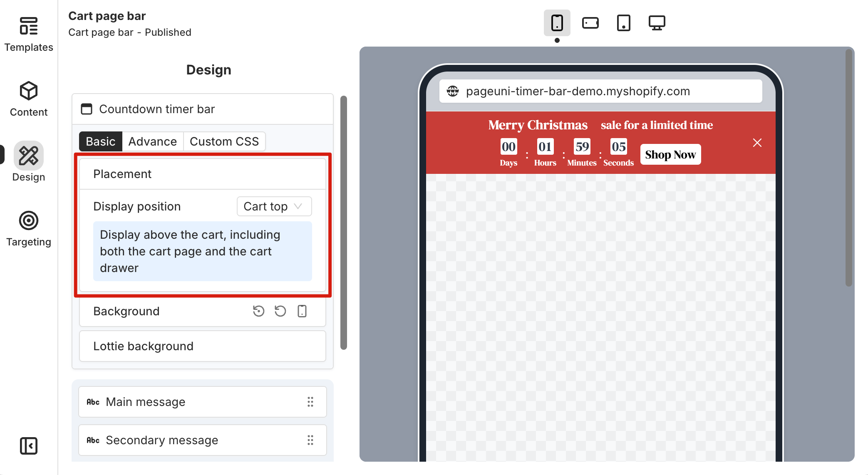Screen dimensions: 868x475
Task: Click the Countdown timer bar window icon
Action: [x=87, y=109]
